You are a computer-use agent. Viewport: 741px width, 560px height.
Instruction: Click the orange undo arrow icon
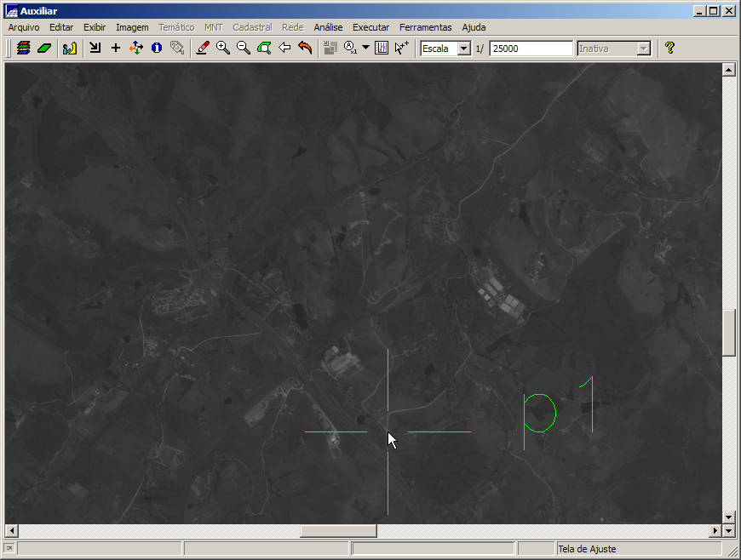pyautogui.click(x=305, y=49)
